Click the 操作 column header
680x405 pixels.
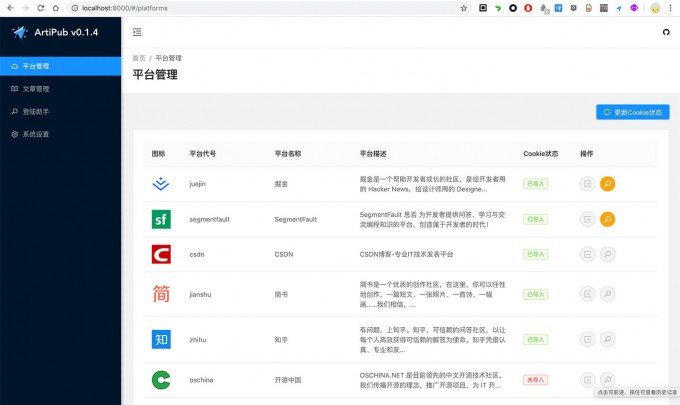(587, 154)
